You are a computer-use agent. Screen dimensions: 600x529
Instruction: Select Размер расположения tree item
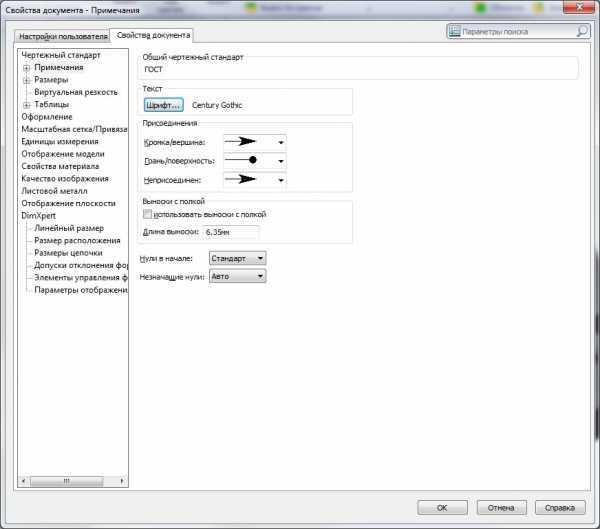[x=77, y=240]
